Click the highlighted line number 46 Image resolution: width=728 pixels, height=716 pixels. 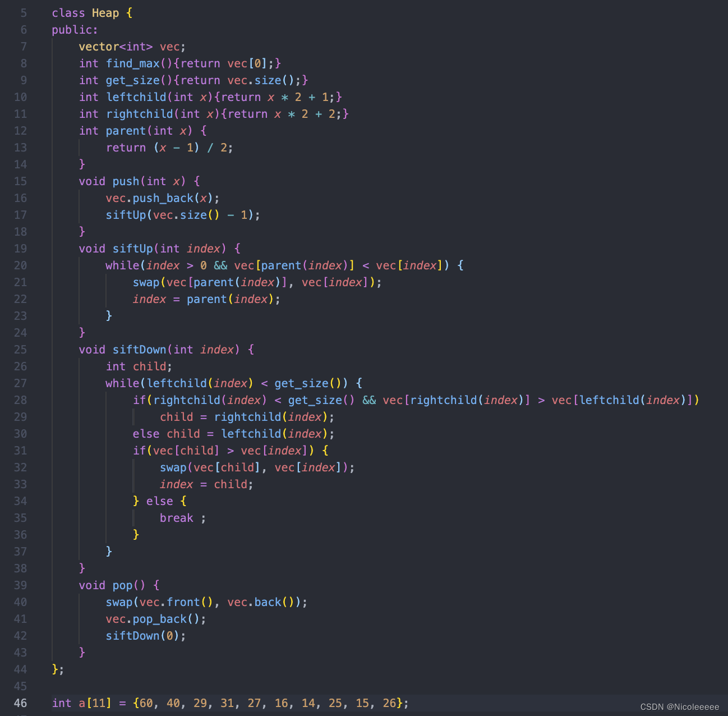pyautogui.click(x=20, y=703)
